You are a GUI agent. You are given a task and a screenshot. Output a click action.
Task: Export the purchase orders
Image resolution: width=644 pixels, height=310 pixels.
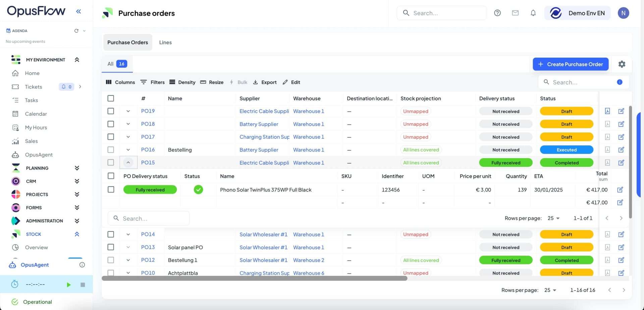point(265,82)
